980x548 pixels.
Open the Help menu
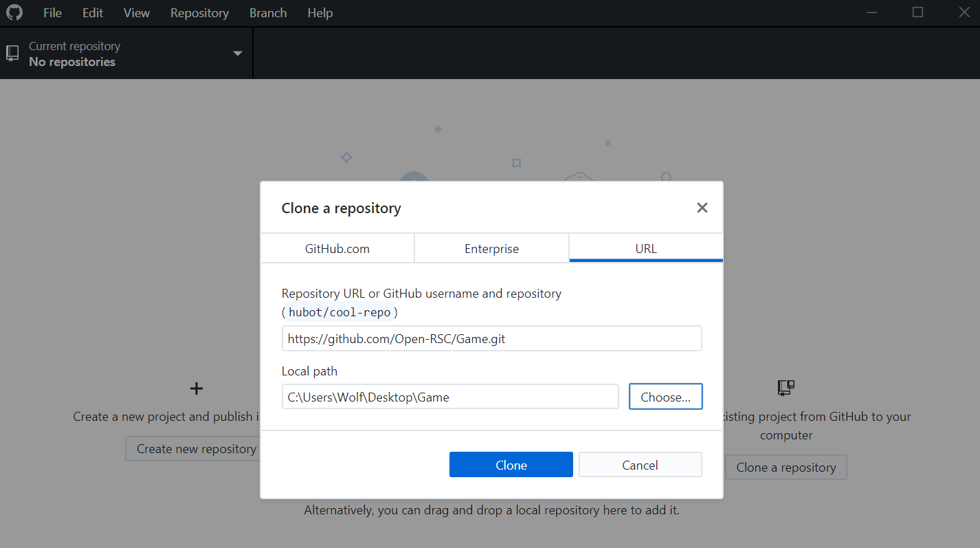click(320, 13)
